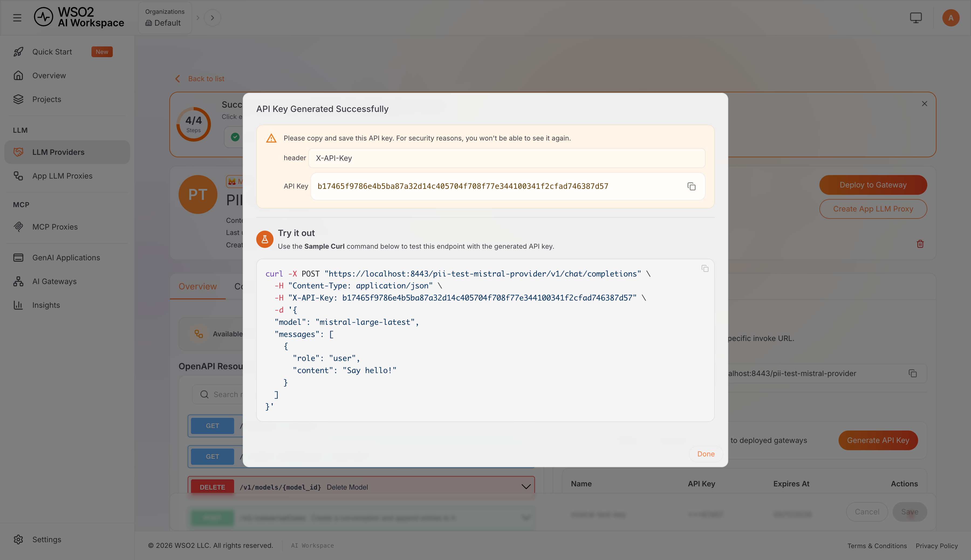Image resolution: width=971 pixels, height=560 pixels.
Task: Copy the pii-test-mistral-provider invoke URL
Action: (912, 373)
